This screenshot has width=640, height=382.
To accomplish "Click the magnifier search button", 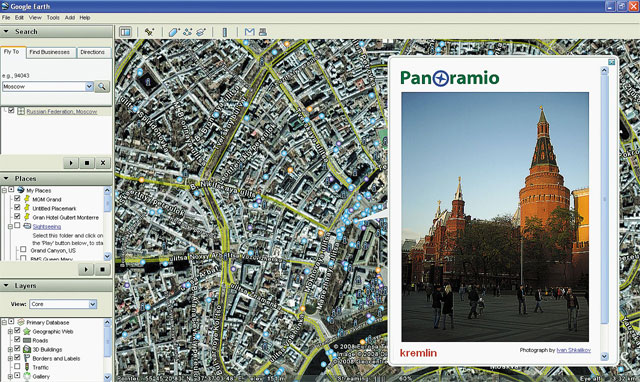I will point(102,86).
